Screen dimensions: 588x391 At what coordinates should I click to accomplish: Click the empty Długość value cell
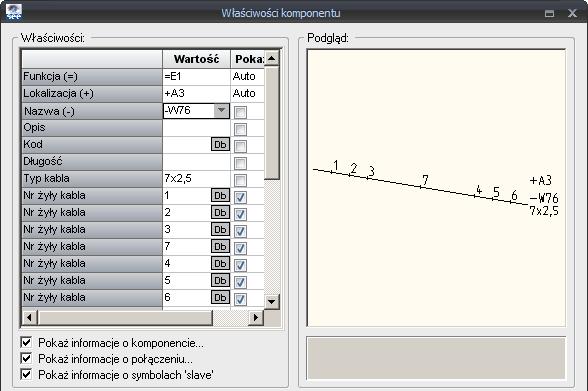[196, 162]
